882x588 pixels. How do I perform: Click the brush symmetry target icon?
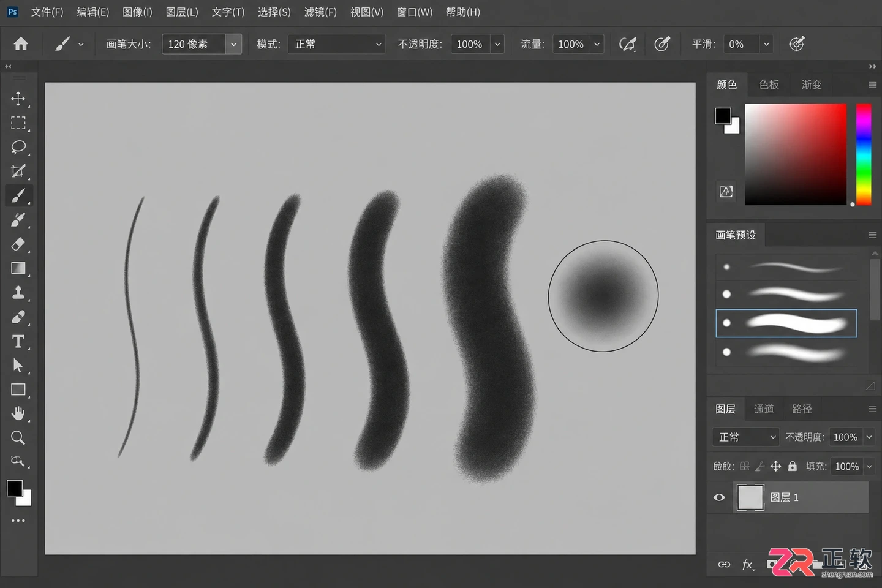click(797, 43)
